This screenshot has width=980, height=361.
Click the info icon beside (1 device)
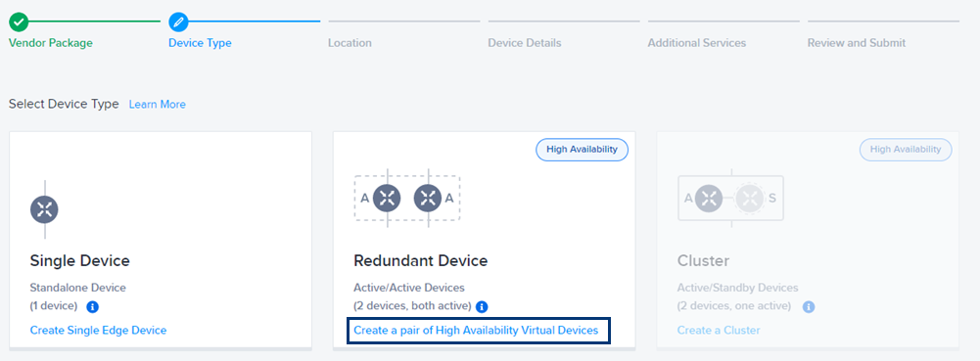(92, 306)
